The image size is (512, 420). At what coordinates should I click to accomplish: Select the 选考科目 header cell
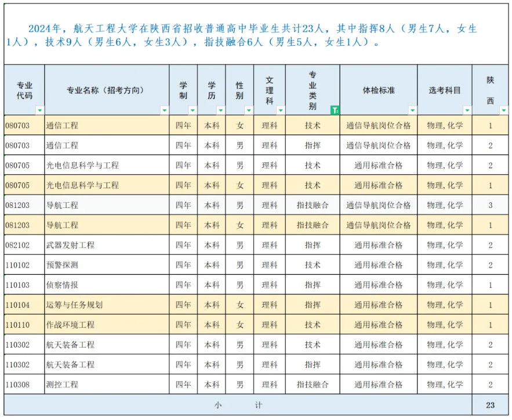coord(444,90)
